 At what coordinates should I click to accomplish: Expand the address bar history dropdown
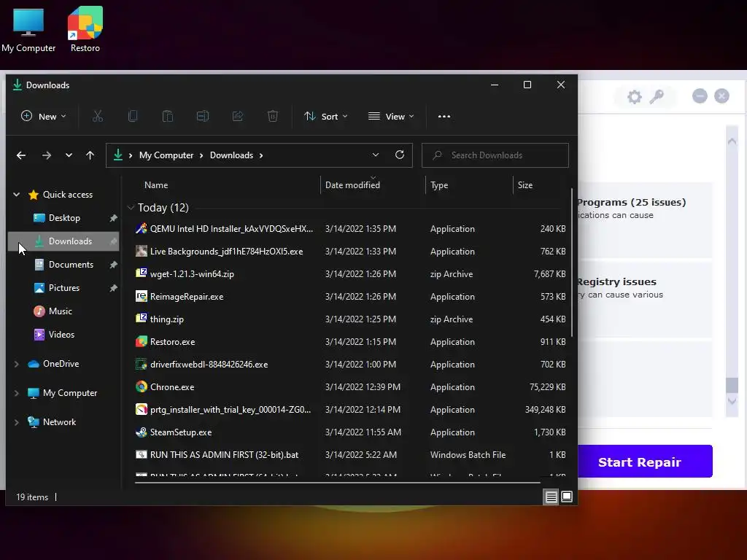click(x=376, y=155)
